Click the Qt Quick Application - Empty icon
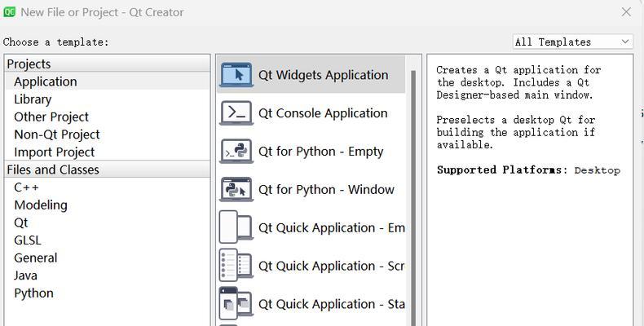 (236, 227)
